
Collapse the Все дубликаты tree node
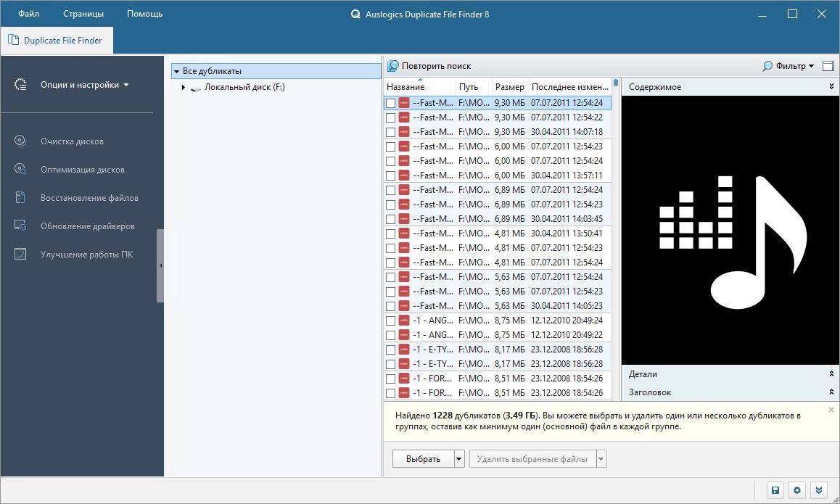click(176, 71)
